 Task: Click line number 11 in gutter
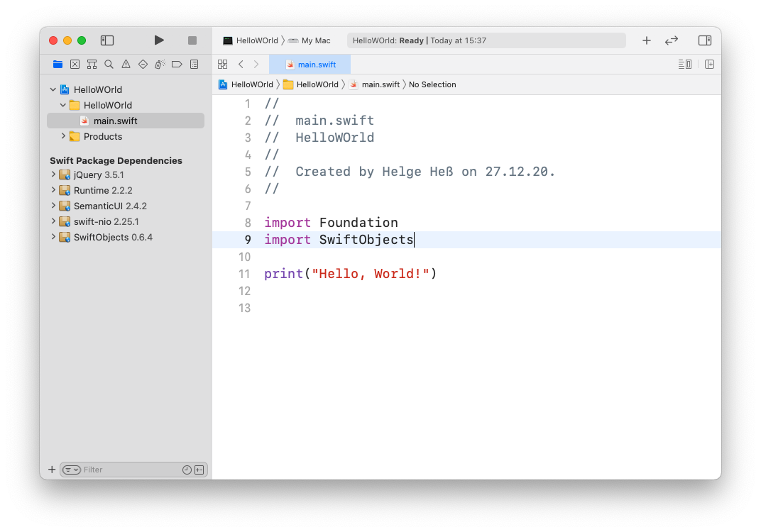pyautogui.click(x=244, y=274)
